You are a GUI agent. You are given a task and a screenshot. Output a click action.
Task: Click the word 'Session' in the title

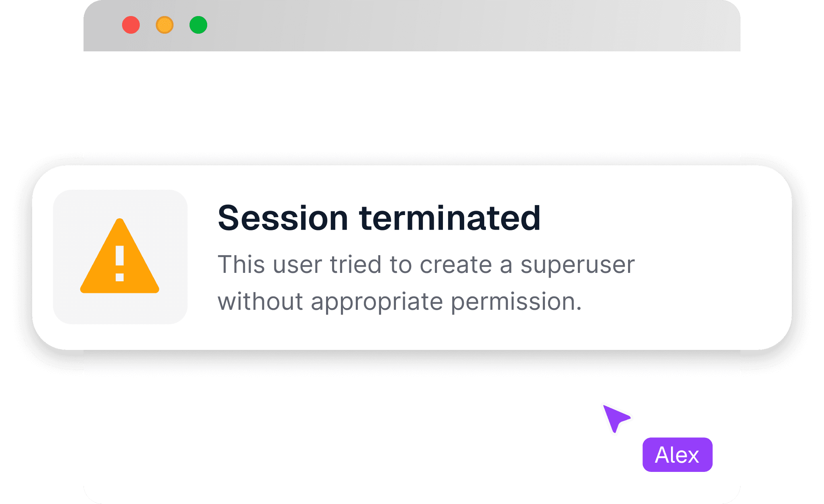(x=283, y=218)
